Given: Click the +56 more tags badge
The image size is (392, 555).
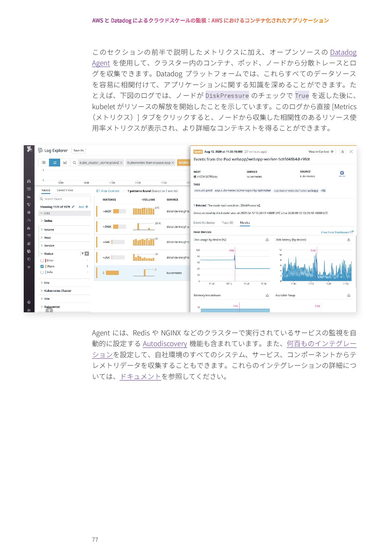Looking at the screenshot, I should 323,190.
